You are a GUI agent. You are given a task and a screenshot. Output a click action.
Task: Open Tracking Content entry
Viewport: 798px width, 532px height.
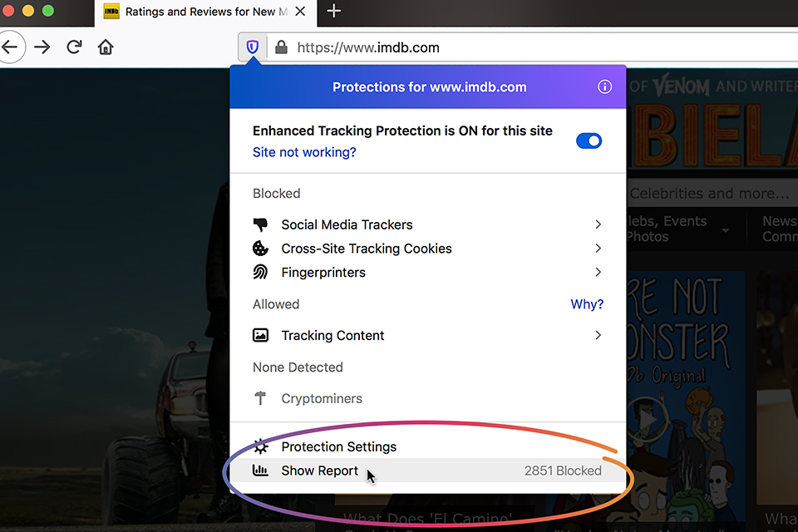427,336
